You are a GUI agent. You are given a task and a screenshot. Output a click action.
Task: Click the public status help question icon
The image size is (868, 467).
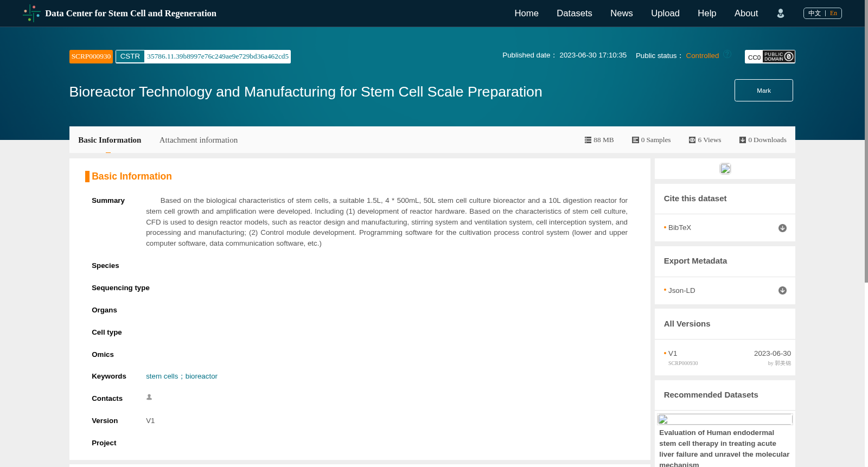coord(727,54)
